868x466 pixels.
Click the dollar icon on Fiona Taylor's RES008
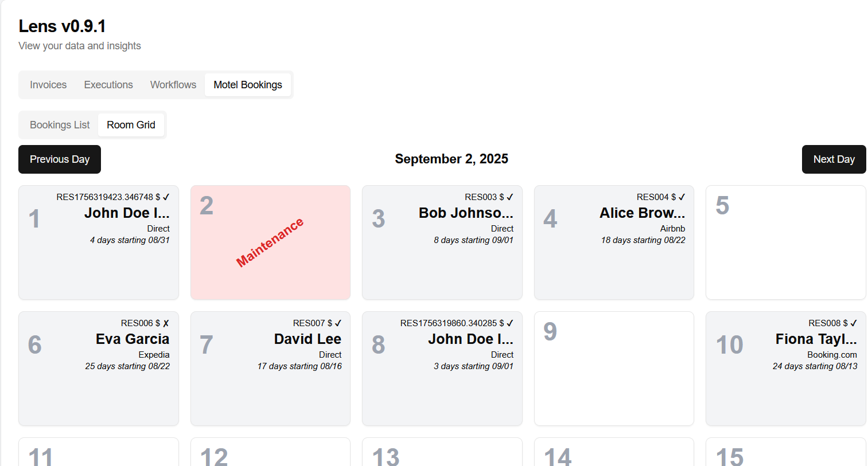click(846, 323)
